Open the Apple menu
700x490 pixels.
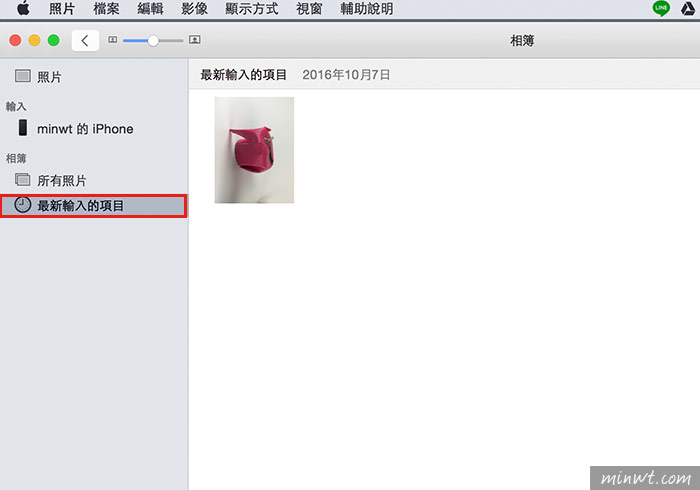point(23,8)
